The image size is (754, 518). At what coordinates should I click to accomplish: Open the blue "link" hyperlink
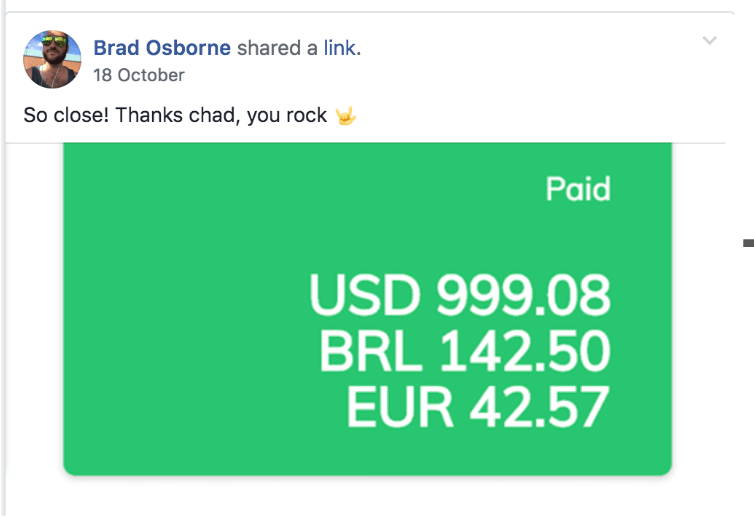[x=339, y=48]
